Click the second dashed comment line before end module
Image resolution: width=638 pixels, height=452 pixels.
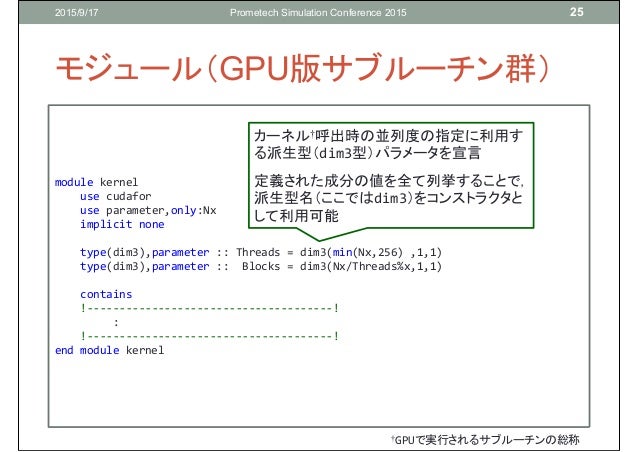coord(210,336)
